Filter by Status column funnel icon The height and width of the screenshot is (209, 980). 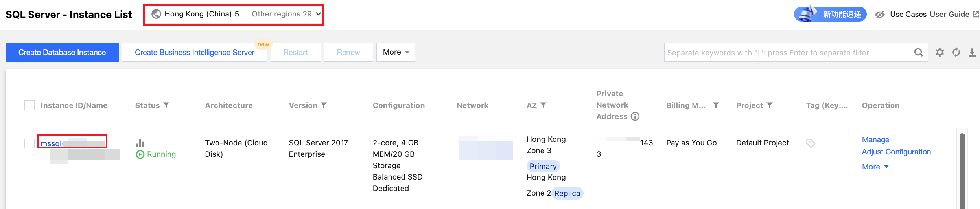(x=166, y=105)
